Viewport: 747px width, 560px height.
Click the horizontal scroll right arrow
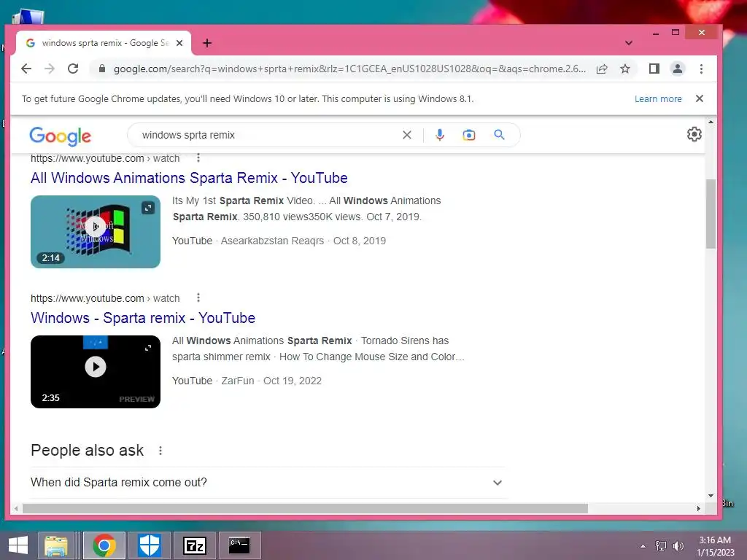coord(698,508)
